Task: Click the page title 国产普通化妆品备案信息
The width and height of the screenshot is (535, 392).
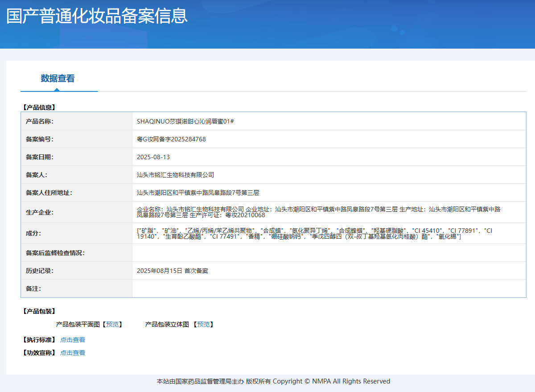Action: tap(97, 15)
